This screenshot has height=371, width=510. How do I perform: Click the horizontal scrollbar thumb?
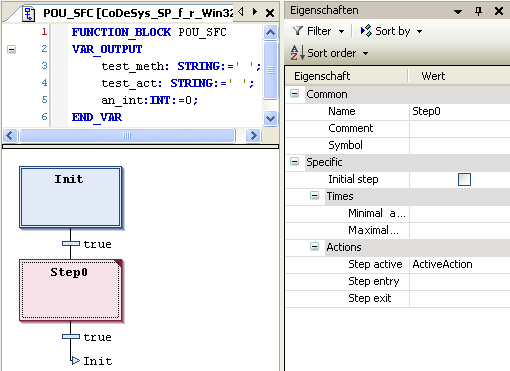[127, 136]
